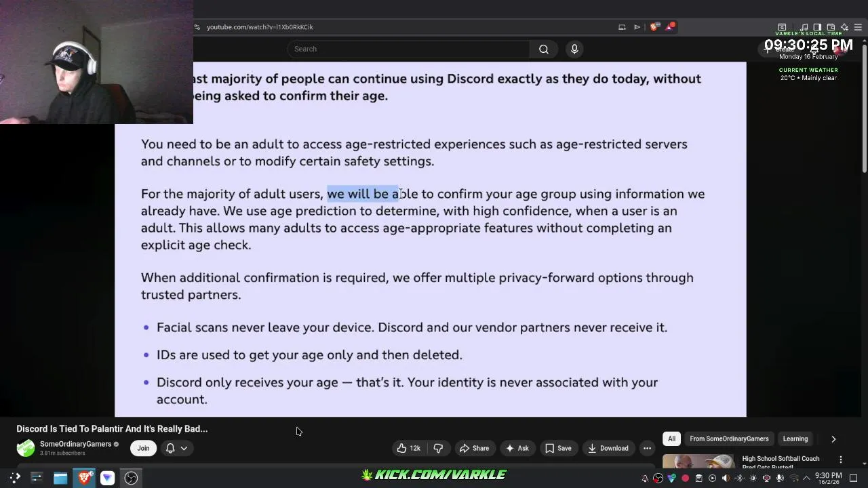Click the notifications bell in system tray

pyautogui.click(x=645, y=479)
